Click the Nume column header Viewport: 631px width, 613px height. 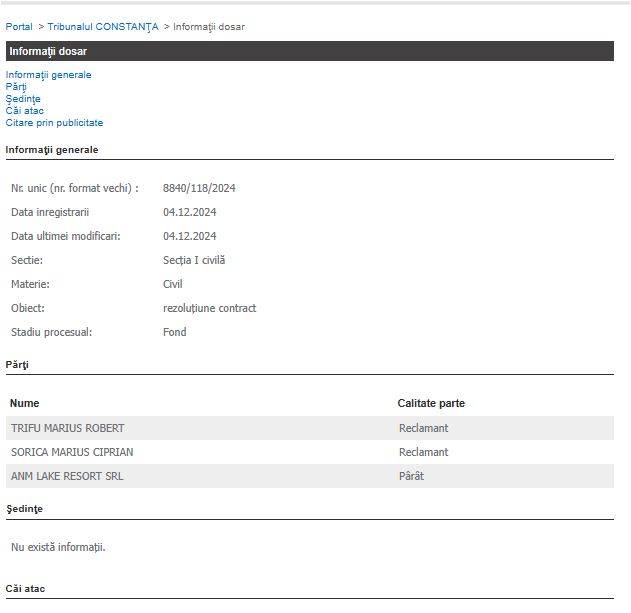tap(24, 403)
